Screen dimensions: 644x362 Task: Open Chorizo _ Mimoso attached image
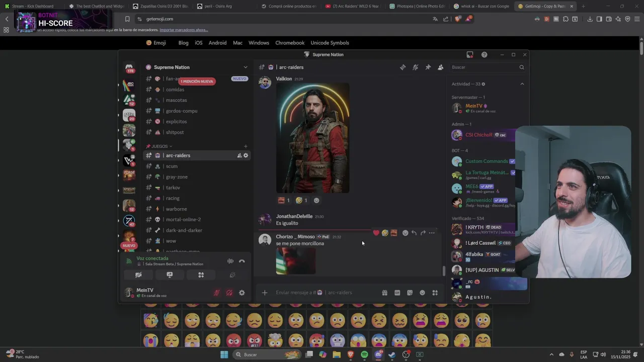(296, 261)
